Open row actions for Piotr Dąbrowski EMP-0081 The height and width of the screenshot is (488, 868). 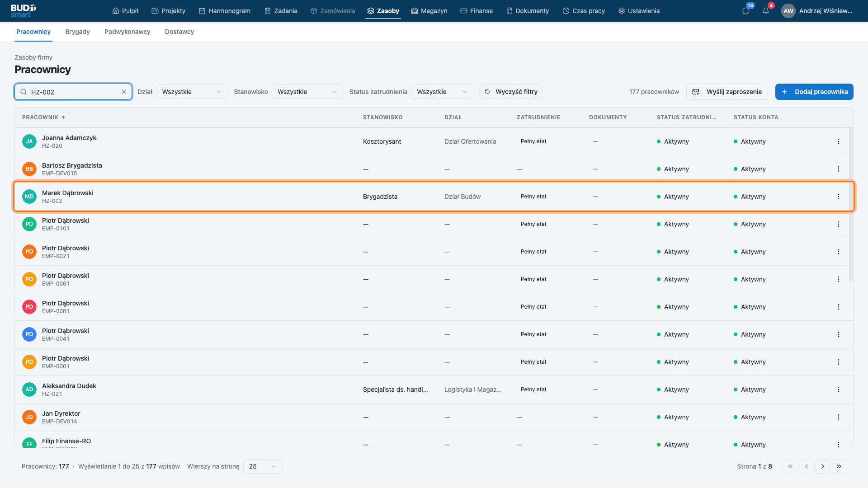(x=839, y=307)
